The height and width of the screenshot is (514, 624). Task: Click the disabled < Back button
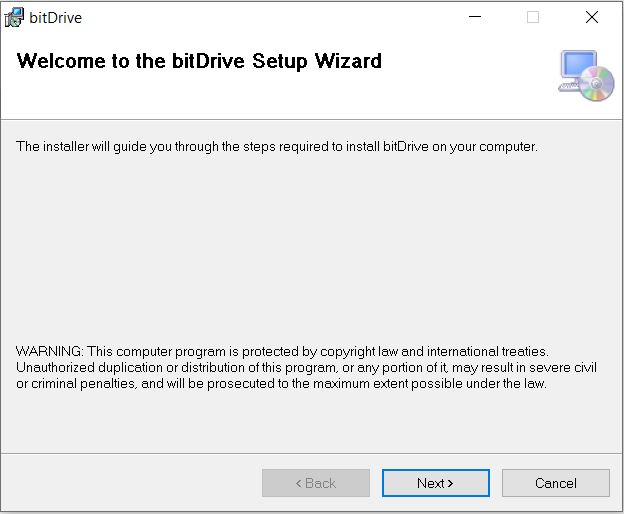point(316,483)
